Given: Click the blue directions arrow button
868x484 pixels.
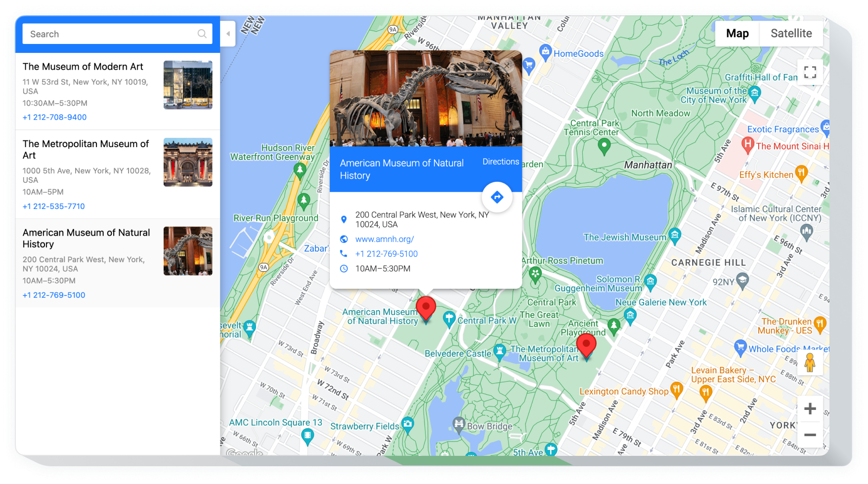Looking at the screenshot, I should pos(497,197).
